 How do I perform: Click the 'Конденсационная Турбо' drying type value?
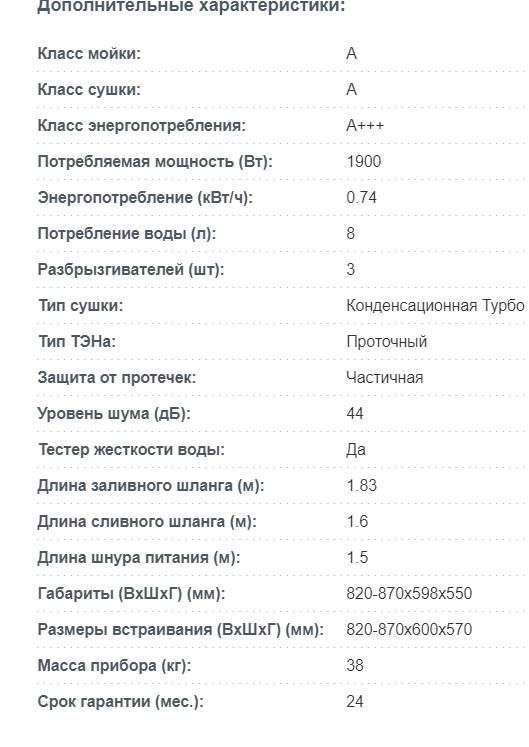(435, 305)
